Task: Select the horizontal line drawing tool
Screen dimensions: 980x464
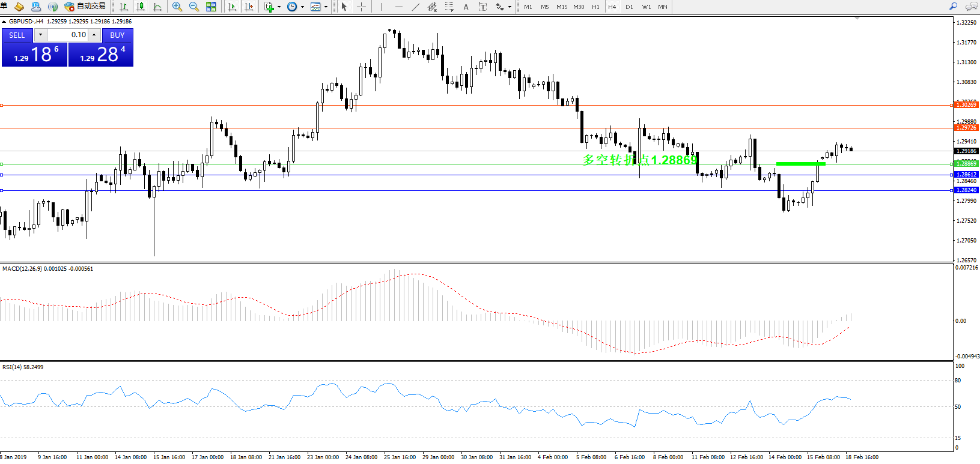Action: 399,7
